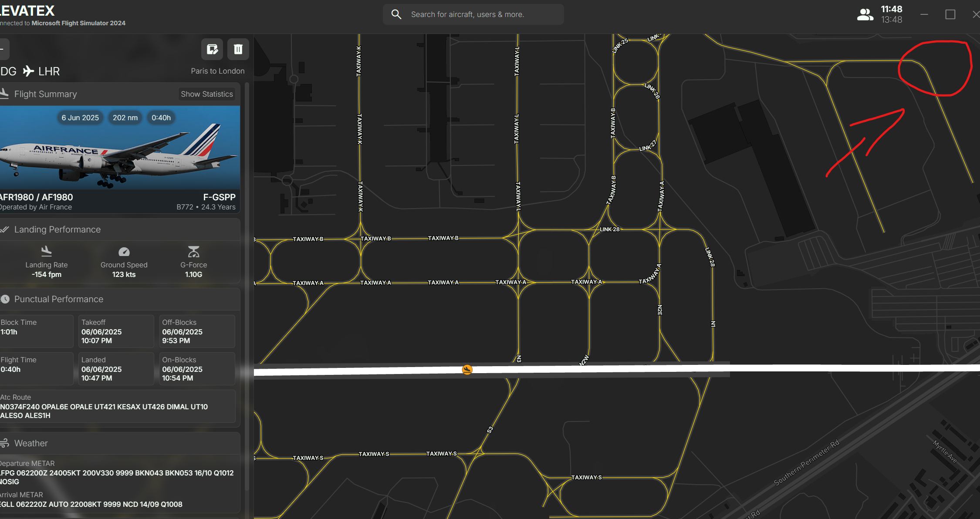Click the AFR1980 / AF1980 callsign

37,197
